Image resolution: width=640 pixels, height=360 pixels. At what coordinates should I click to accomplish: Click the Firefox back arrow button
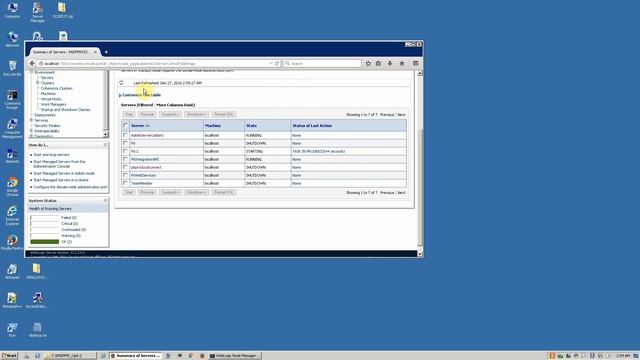pyautogui.click(x=32, y=63)
